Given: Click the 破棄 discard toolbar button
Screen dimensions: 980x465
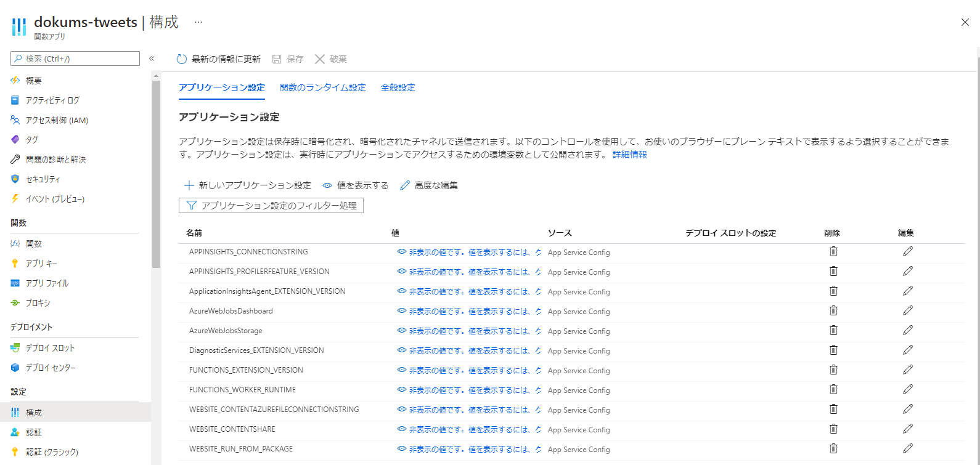Looking at the screenshot, I should click(331, 59).
